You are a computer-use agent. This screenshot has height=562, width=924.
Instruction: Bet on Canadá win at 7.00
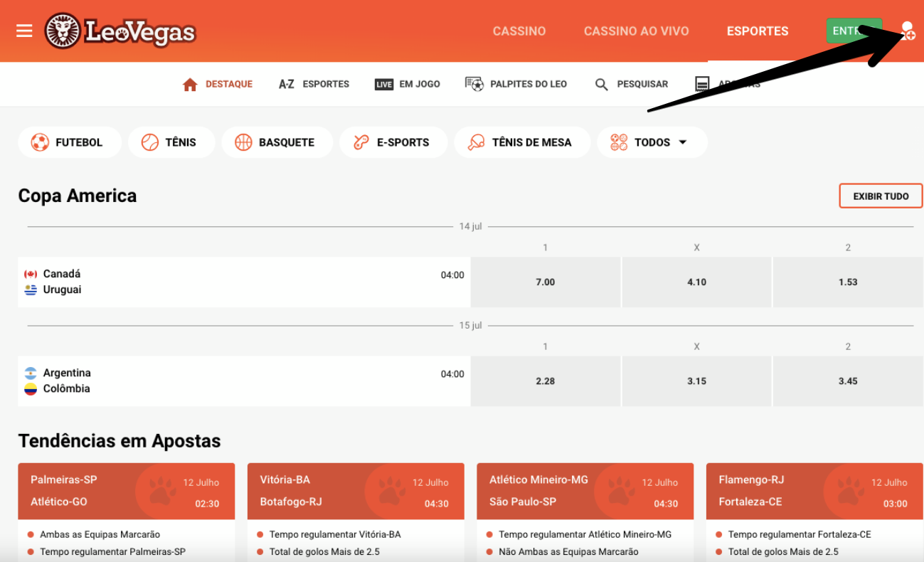pyautogui.click(x=546, y=282)
